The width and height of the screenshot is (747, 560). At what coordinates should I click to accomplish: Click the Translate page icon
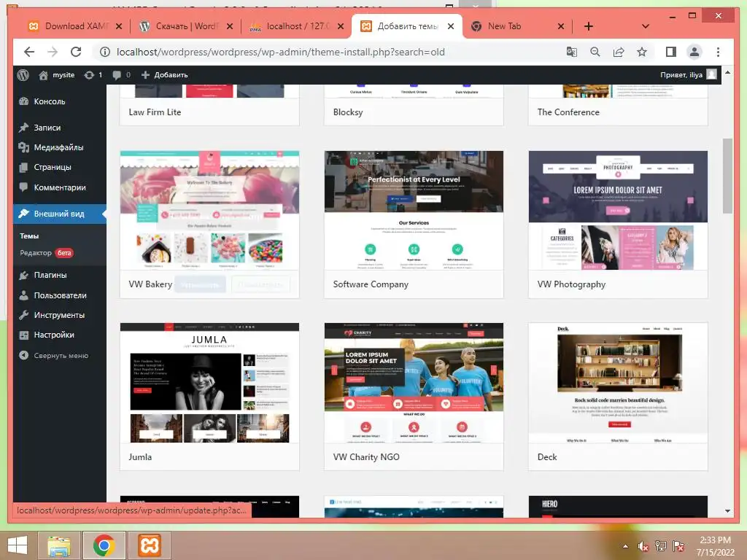[572, 52]
